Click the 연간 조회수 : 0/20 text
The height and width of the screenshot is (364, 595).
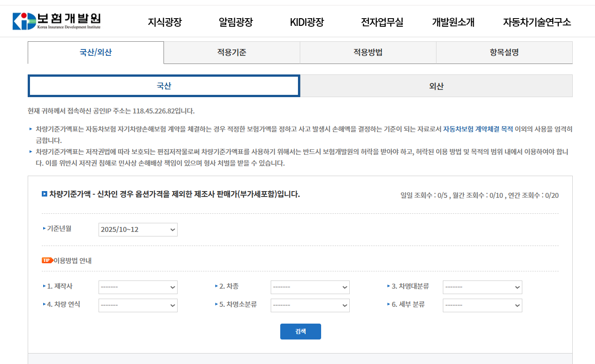(x=533, y=196)
